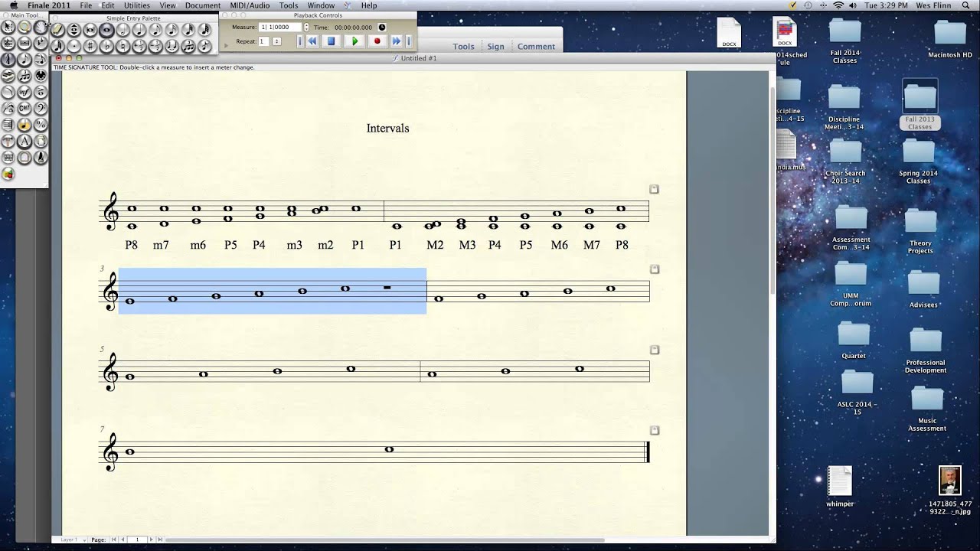
Task: Click the Measure position input field
Action: tap(280, 27)
